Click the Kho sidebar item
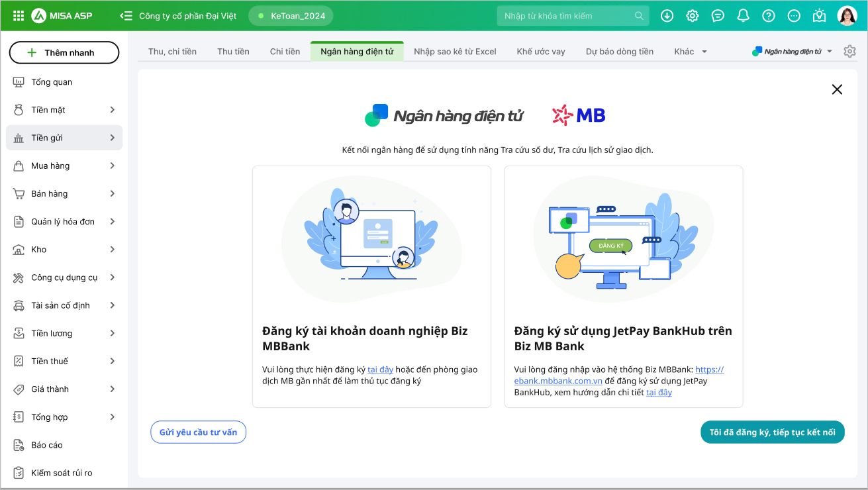 coord(64,250)
